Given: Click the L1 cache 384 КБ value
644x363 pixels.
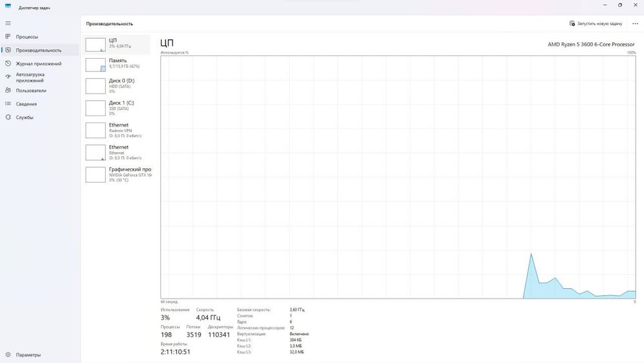Looking at the screenshot, I should click(x=296, y=340).
